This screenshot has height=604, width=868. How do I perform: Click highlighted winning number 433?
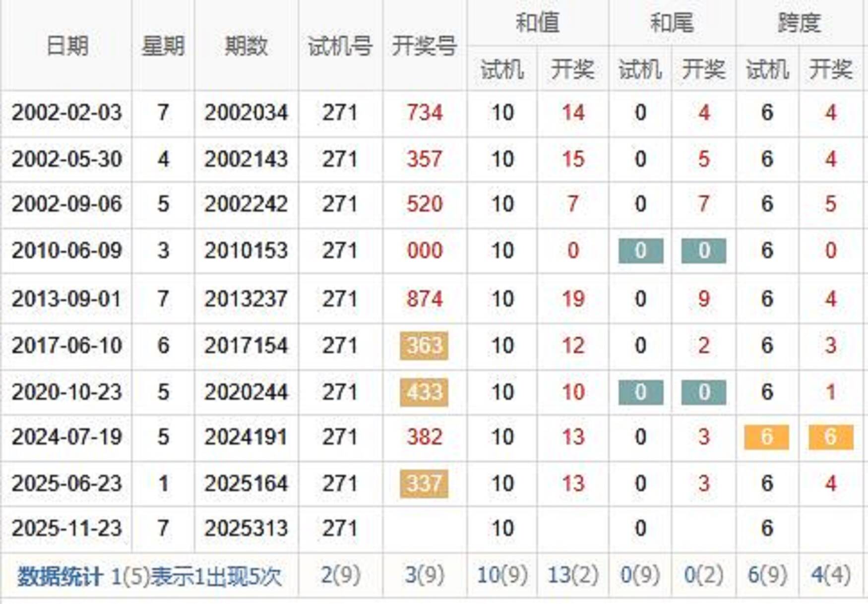pos(424,392)
